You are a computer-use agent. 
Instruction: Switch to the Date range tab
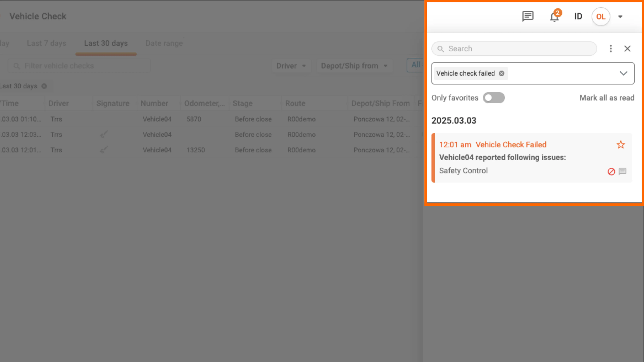coord(164,43)
